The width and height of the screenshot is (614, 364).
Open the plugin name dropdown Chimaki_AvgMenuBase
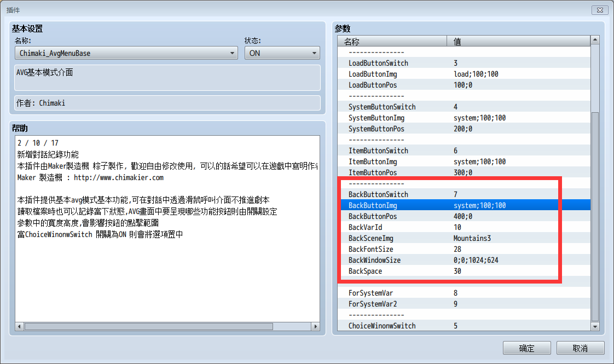pyautogui.click(x=126, y=53)
